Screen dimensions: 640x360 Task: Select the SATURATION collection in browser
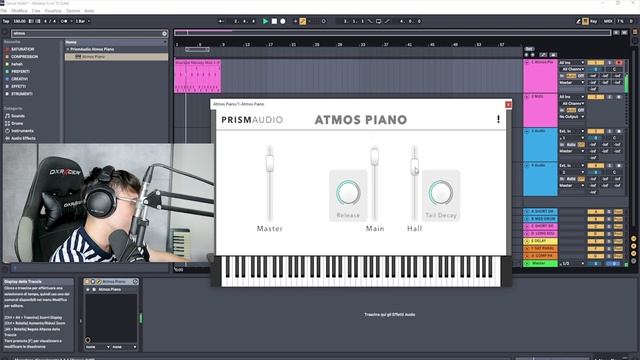22,49
